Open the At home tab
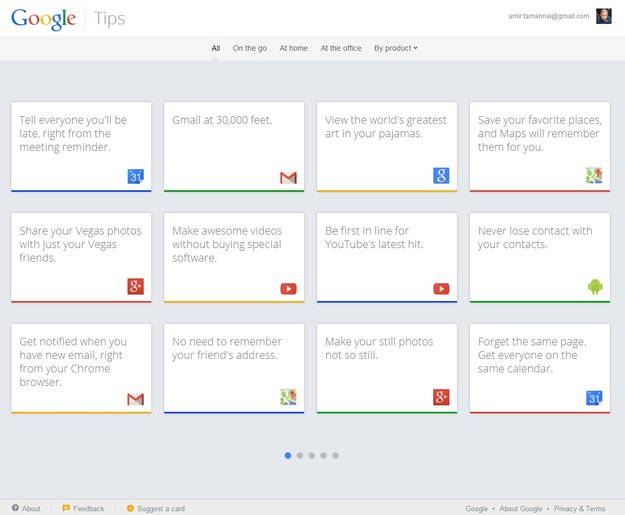Image resolution: width=625 pixels, height=515 pixels. point(294,48)
